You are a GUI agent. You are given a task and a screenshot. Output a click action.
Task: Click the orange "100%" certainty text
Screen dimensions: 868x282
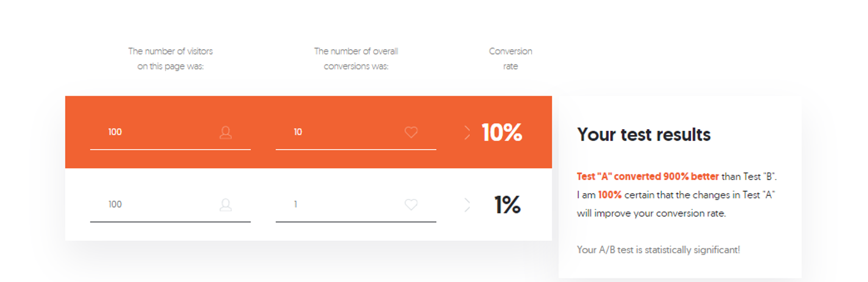click(610, 195)
